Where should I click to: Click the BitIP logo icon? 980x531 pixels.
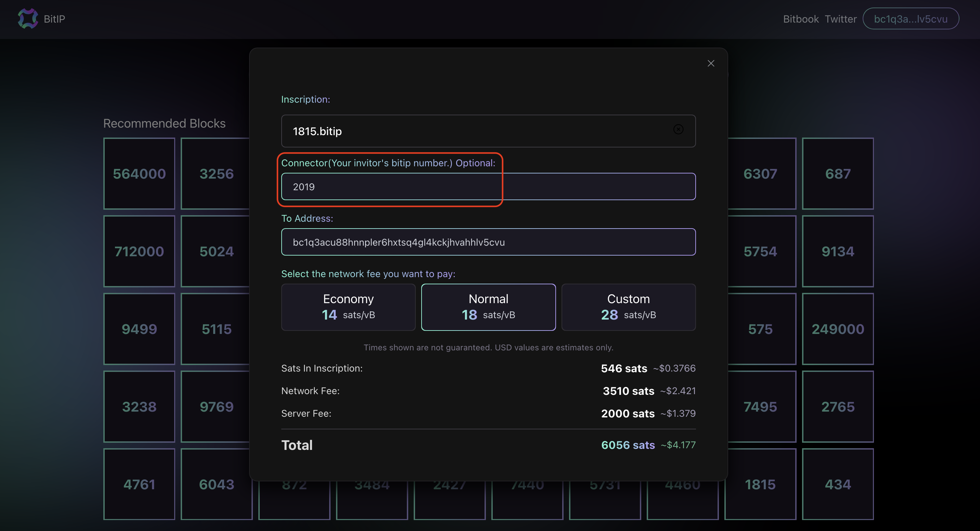28,18
